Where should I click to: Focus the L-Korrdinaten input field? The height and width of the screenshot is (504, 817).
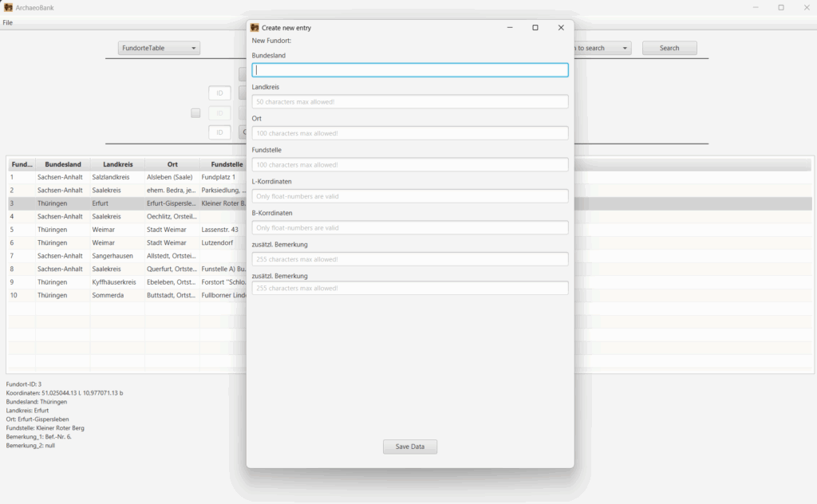point(410,196)
